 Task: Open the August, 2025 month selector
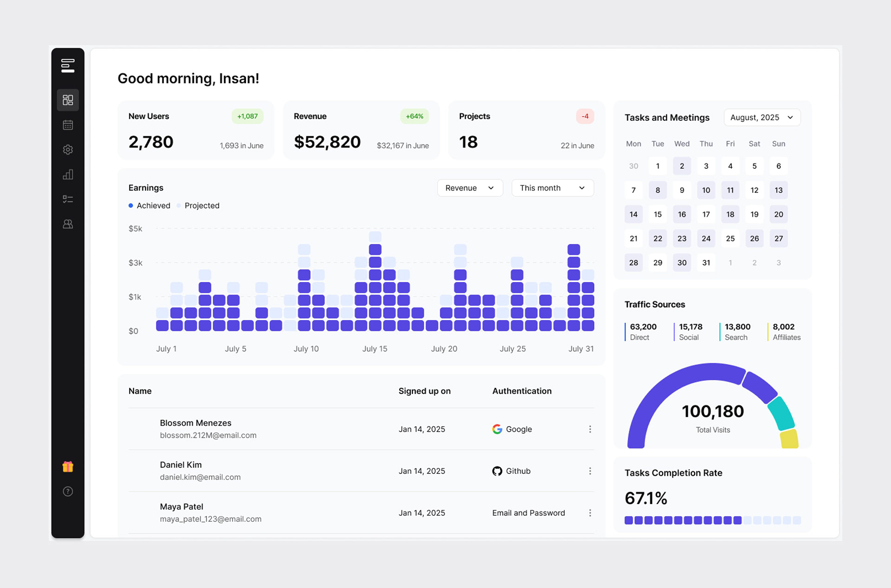762,117
